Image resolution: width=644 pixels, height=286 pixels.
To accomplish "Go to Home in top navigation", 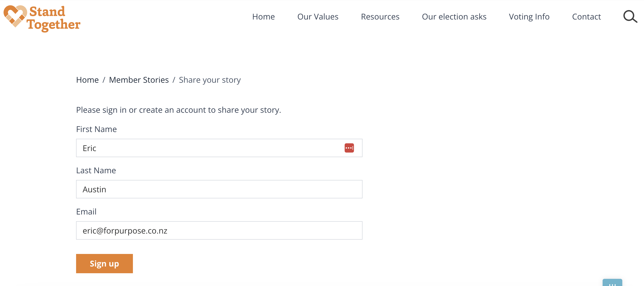I will coord(263,17).
